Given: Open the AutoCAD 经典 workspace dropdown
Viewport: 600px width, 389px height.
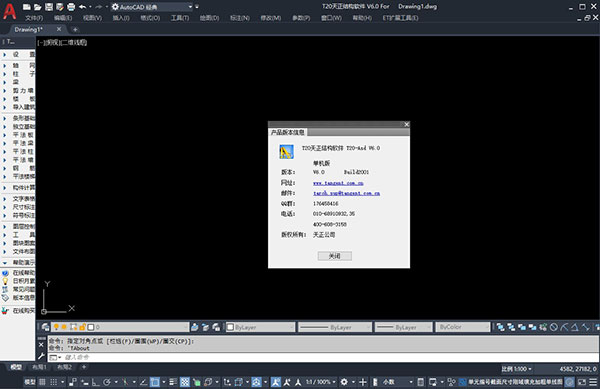Looking at the screenshot, I should coord(152,7).
